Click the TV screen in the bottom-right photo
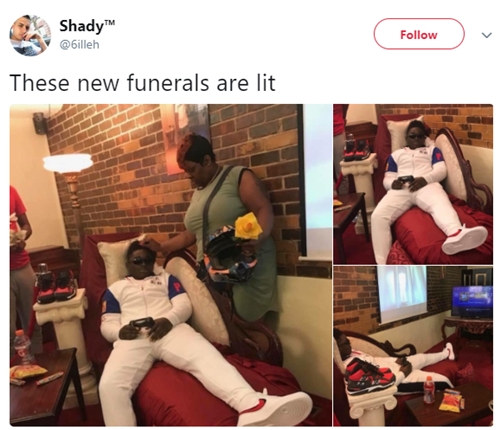Viewport: 500px width, 430px height. pyautogui.click(x=472, y=301)
